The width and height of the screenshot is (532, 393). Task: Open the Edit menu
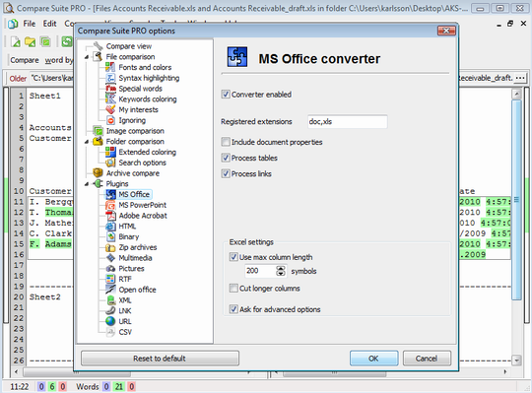tap(49, 24)
